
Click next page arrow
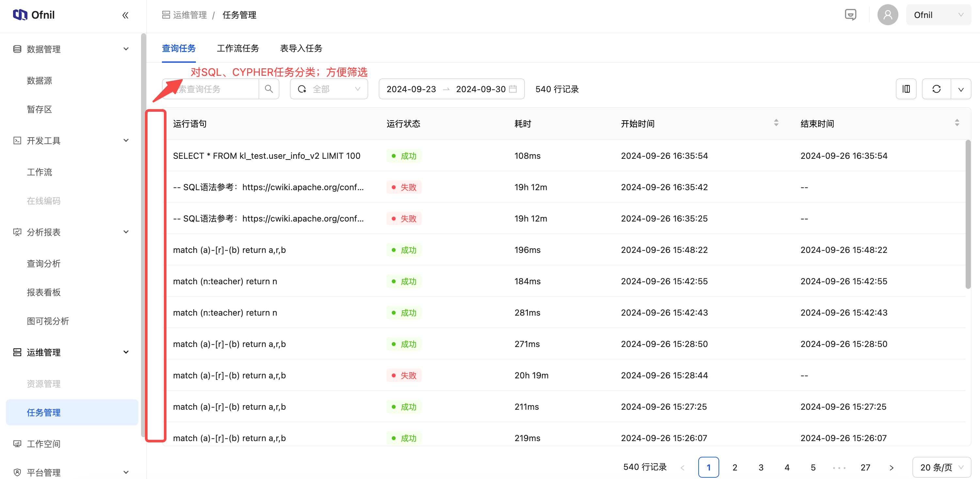891,467
